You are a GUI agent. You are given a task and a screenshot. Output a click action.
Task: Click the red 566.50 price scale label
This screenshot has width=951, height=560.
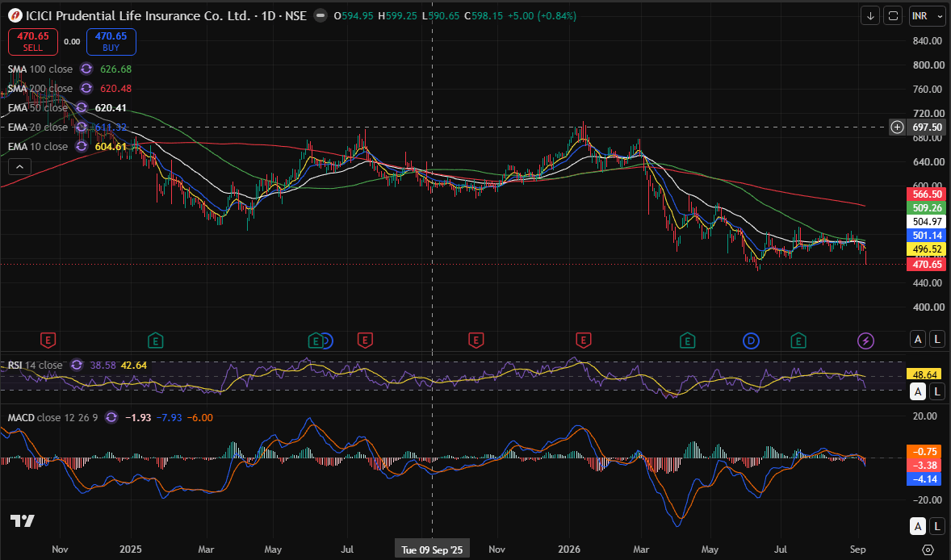point(927,194)
